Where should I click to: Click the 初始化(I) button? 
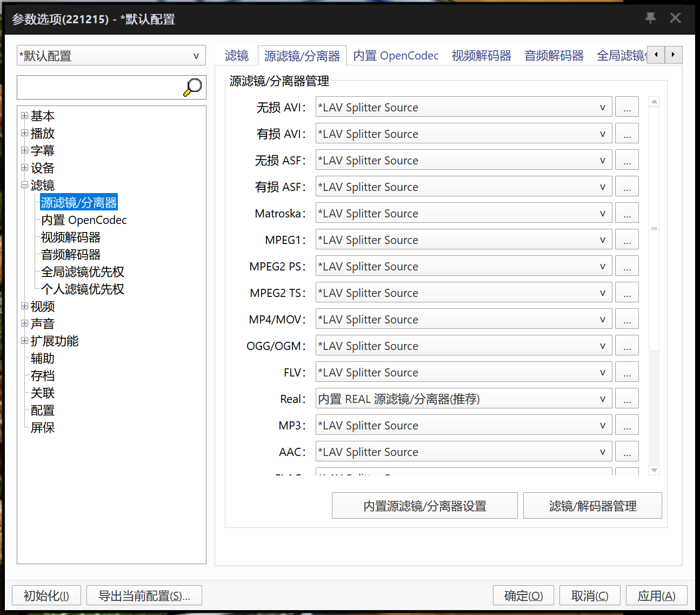[x=46, y=595]
